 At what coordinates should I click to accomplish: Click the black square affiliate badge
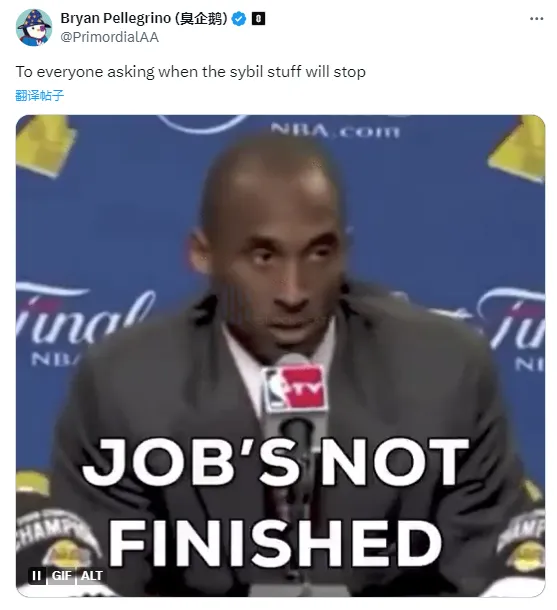click(x=259, y=19)
